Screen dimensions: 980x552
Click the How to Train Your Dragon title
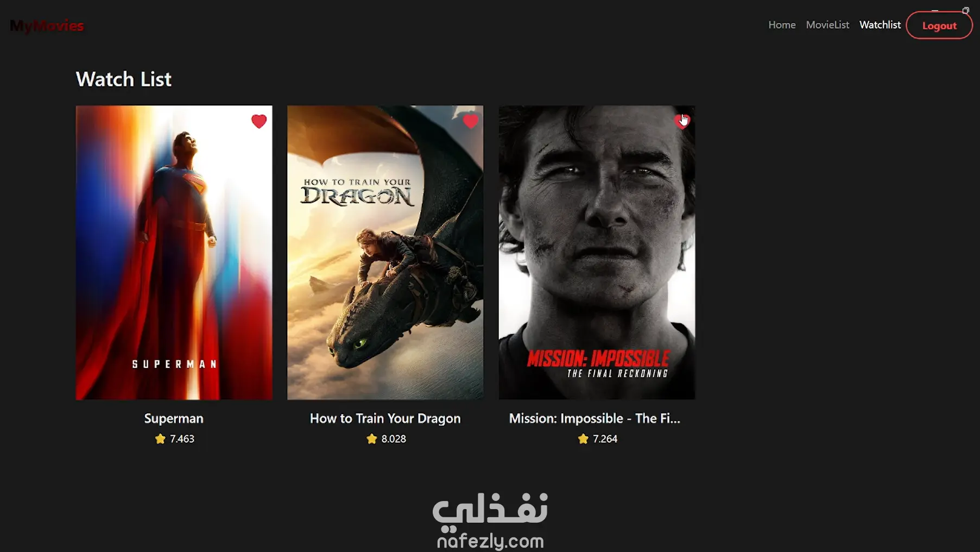(385, 418)
